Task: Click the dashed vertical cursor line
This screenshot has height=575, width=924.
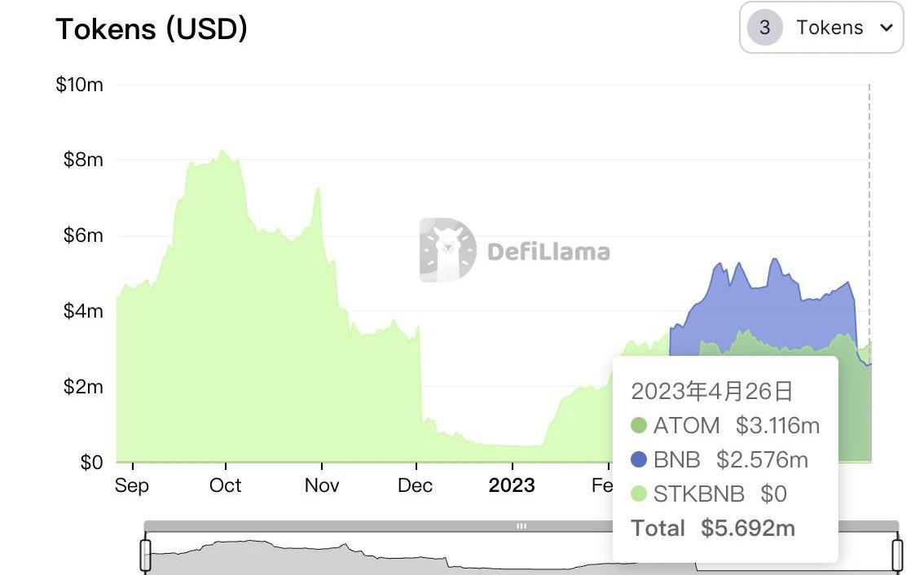Action: click(x=869, y=204)
